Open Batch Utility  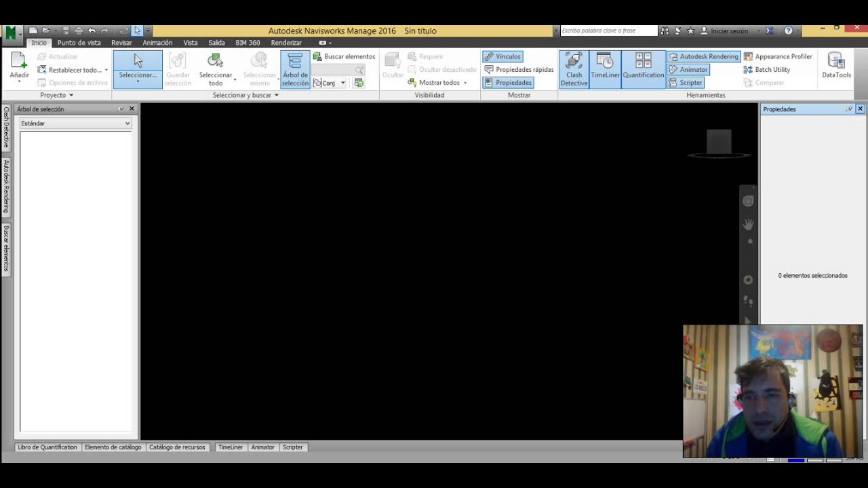pyautogui.click(x=767, y=69)
